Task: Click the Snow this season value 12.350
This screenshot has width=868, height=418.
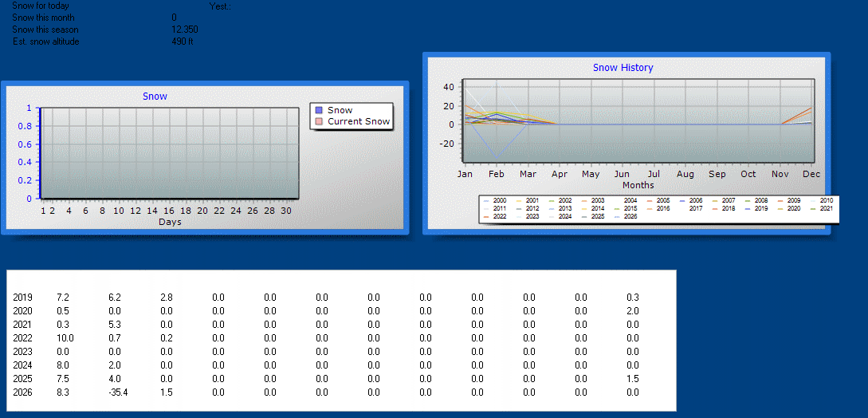Action: click(185, 30)
